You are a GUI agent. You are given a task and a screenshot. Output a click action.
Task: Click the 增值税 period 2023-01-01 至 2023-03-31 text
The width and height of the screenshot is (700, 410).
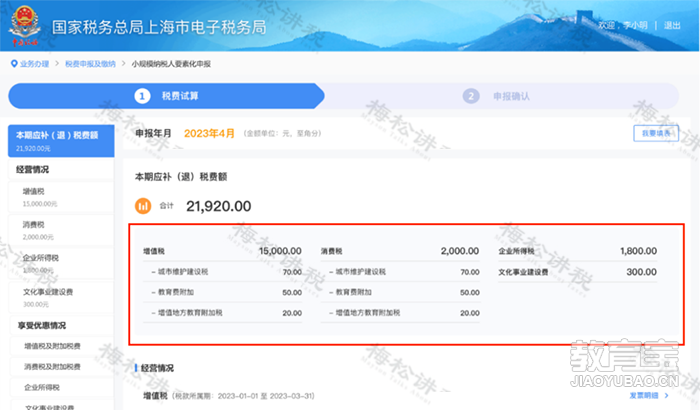243,396
